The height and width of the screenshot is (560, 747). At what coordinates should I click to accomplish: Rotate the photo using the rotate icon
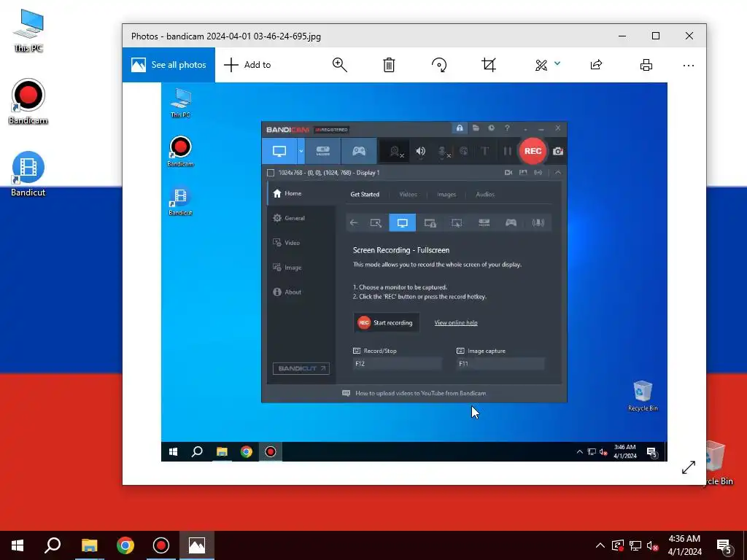point(438,65)
